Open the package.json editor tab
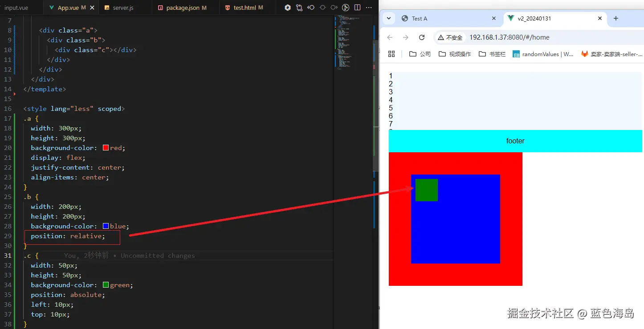Screen dimensions: 644x329 (x=185, y=8)
